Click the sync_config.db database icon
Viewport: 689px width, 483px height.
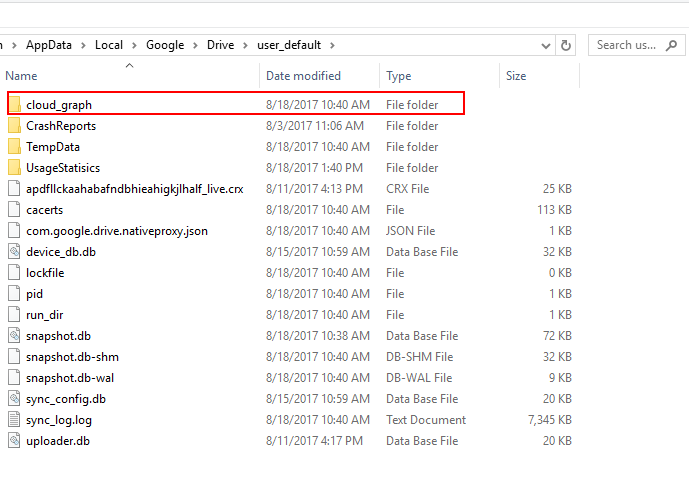click(15, 399)
